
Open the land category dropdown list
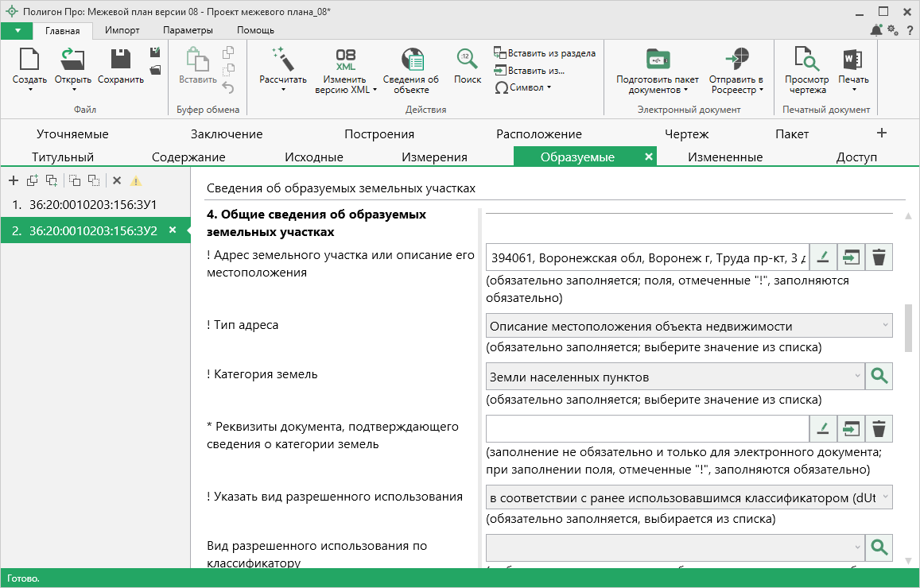[x=857, y=376]
